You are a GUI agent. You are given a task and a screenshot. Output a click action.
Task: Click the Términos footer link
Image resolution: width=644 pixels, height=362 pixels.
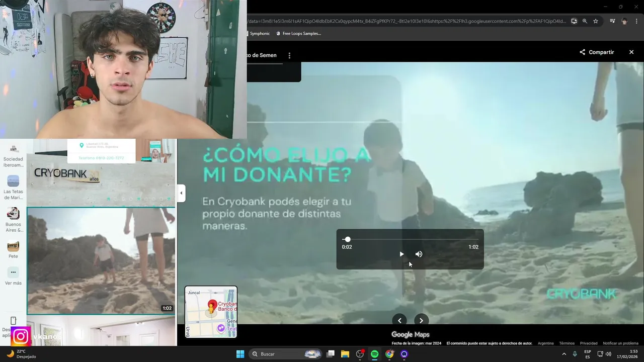(x=567, y=343)
